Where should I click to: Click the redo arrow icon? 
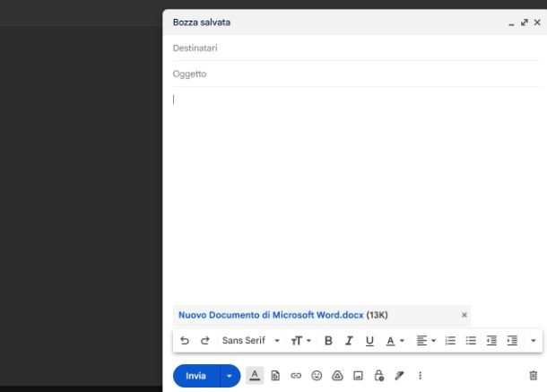tap(204, 341)
